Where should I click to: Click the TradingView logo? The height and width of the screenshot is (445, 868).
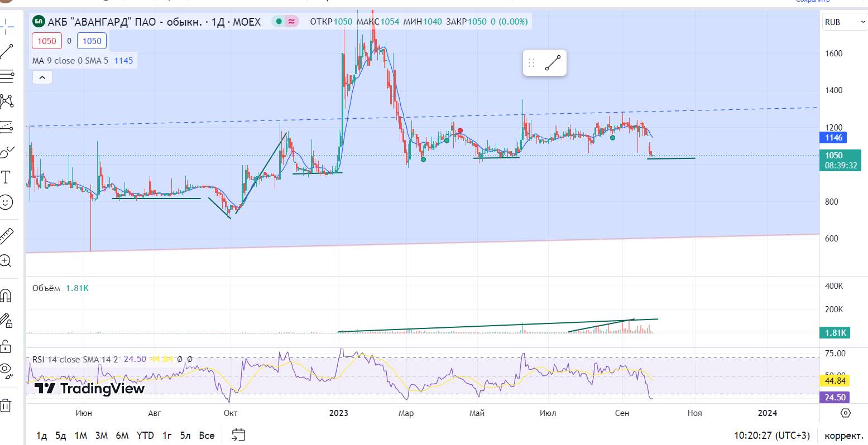(90, 388)
